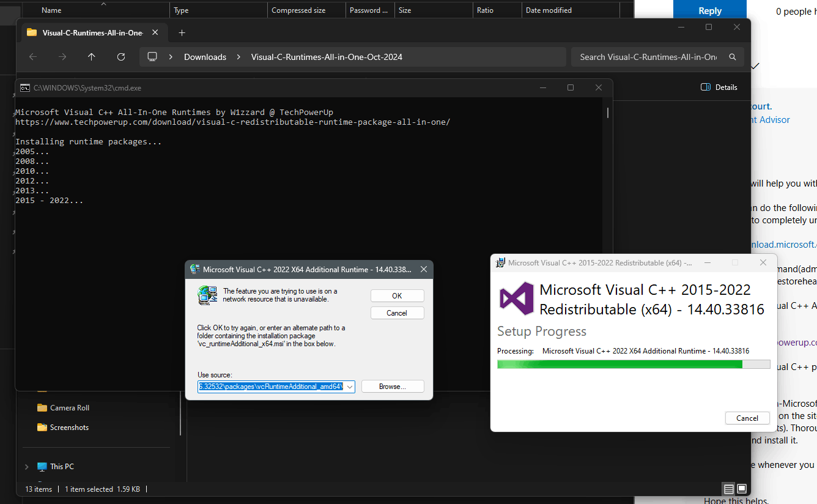This screenshot has height=504, width=817.
Task: Click the network computer icon in dialog
Action: (x=207, y=295)
